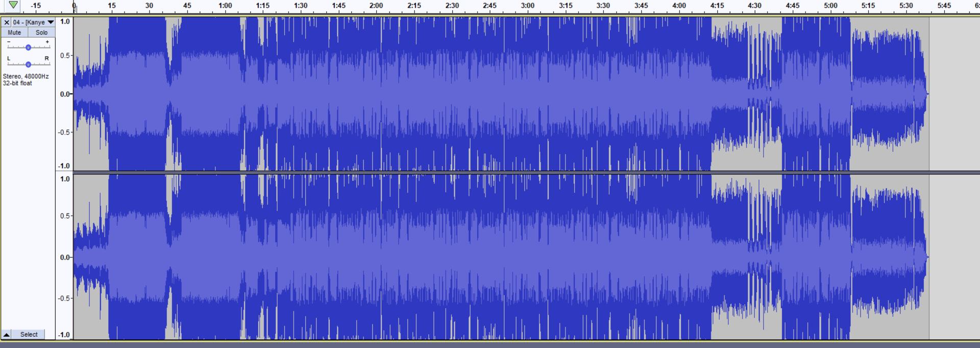Click the -15 mark on the timeline ruler

click(x=36, y=6)
